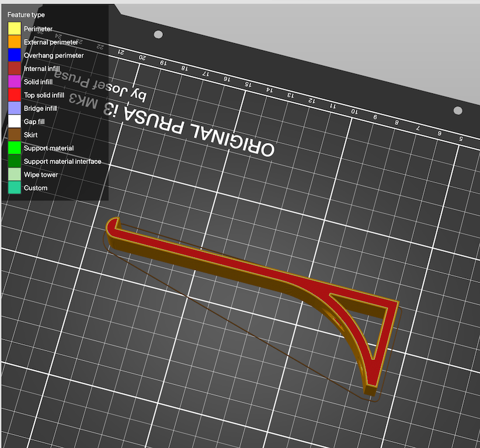This screenshot has height=448, width=480.
Task: Click the red Top solid infill swatch
Action: (15, 95)
